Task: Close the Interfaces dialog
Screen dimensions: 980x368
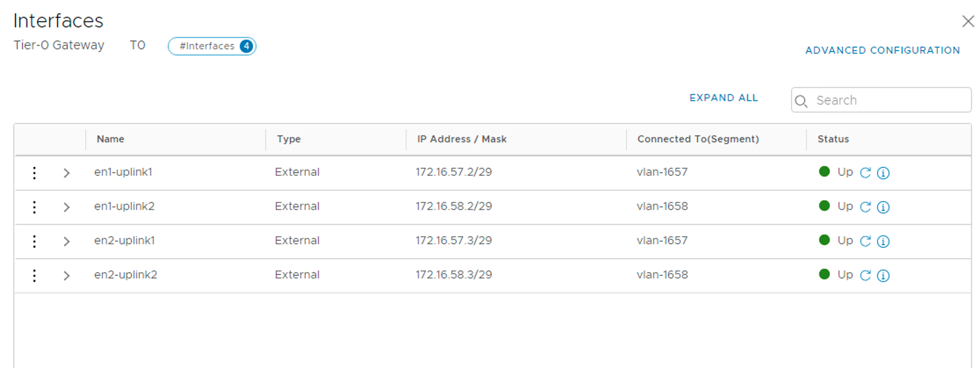Action: (x=968, y=21)
